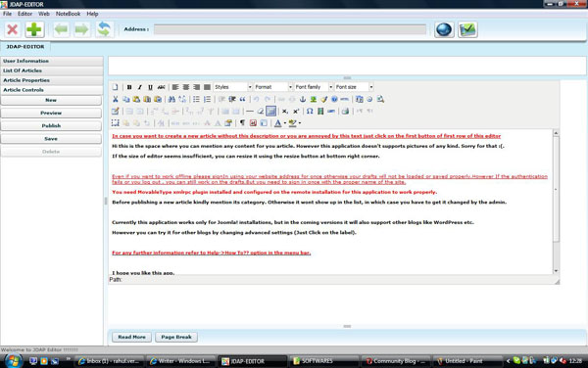
Task: Click the blue globe icon
Action: pyautogui.click(x=444, y=29)
